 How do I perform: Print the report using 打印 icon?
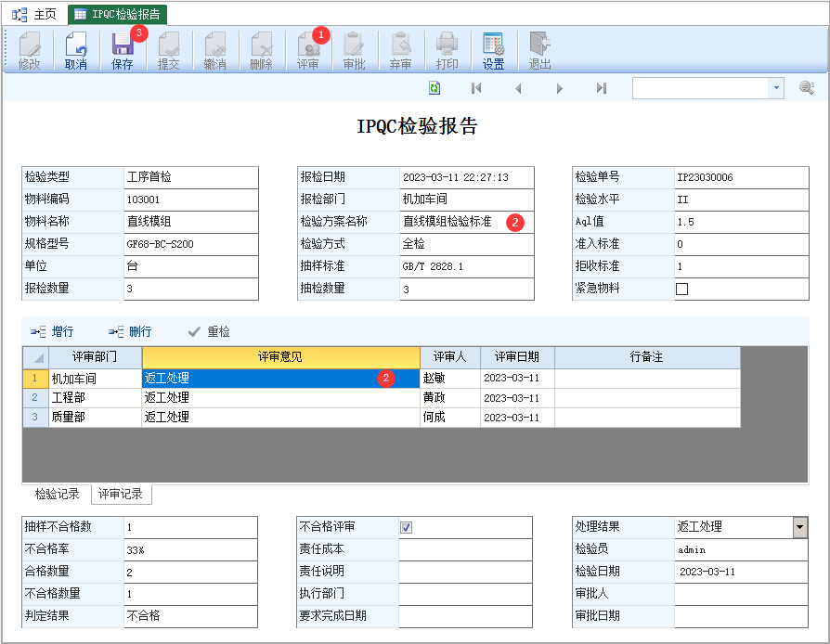(x=447, y=51)
